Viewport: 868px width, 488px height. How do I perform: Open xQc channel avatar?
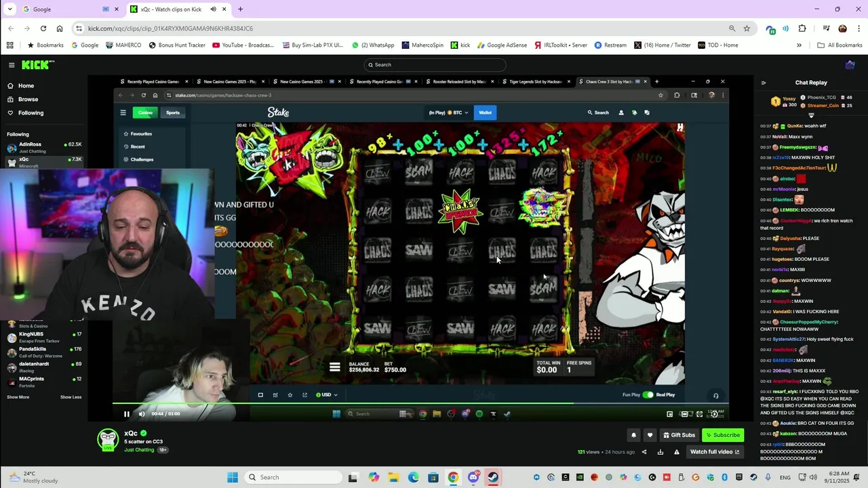point(108,440)
